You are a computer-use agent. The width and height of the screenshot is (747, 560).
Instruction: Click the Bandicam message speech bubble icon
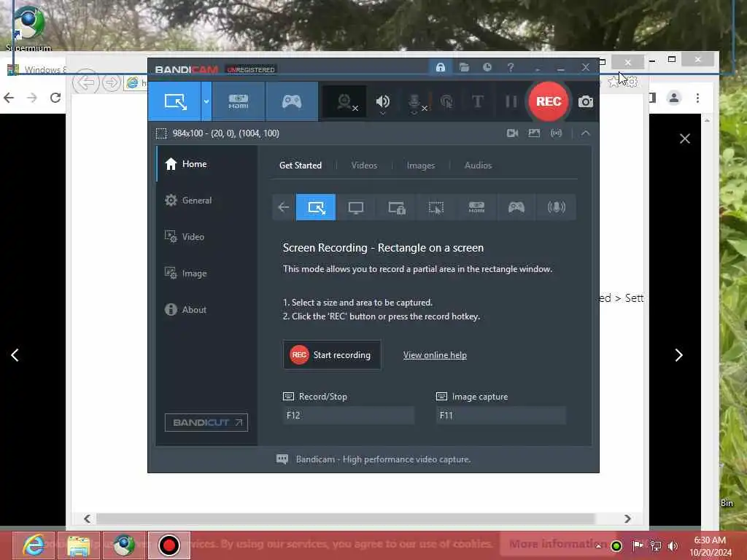[x=282, y=459]
